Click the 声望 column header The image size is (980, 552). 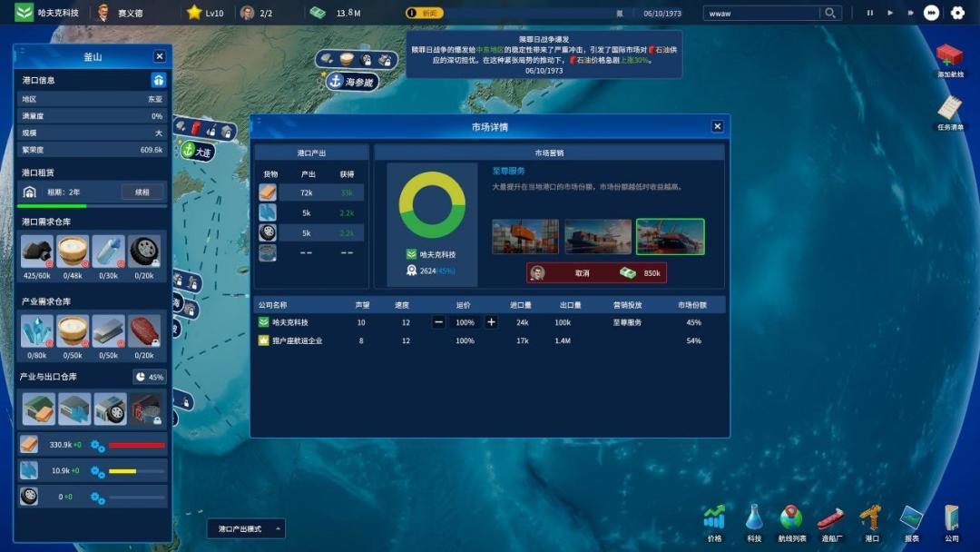[362, 305]
